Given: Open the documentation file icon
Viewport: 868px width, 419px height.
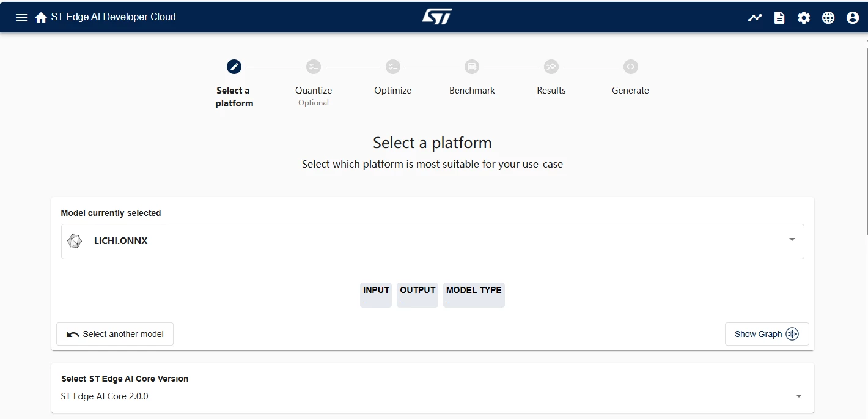Looking at the screenshot, I should [779, 18].
